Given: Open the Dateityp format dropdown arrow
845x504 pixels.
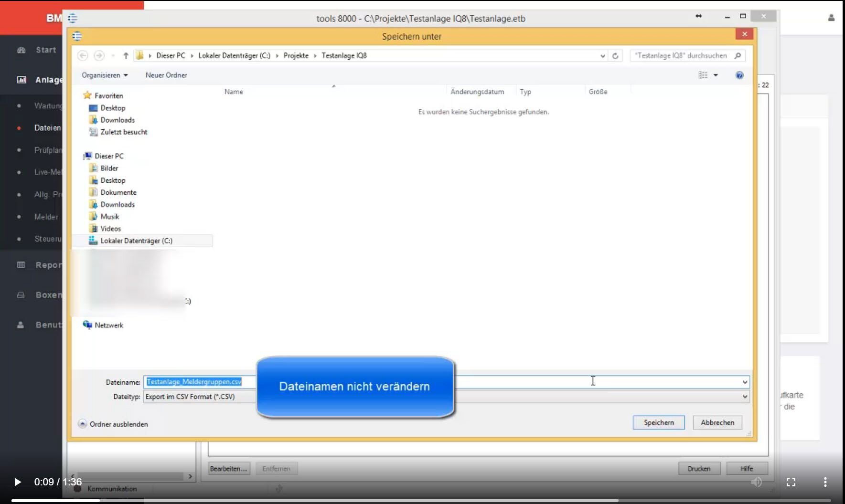Looking at the screenshot, I should 744,397.
